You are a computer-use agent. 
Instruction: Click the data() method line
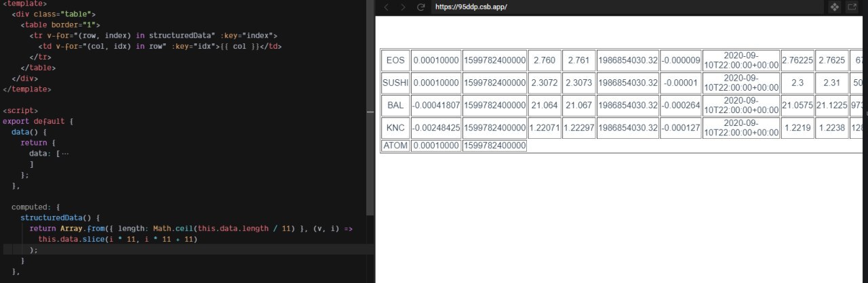point(29,132)
